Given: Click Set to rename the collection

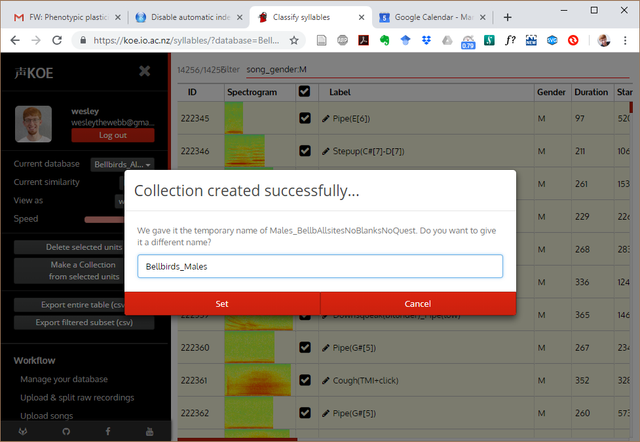Looking at the screenshot, I should [x=222, y=304].
